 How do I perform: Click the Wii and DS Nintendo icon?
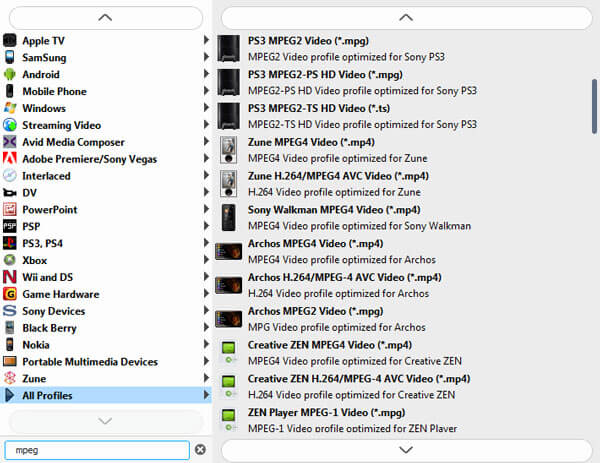coord(10,277)
